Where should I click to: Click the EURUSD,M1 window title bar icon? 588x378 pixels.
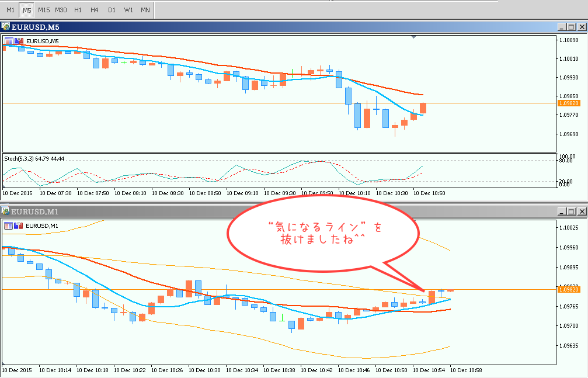pos(6,211)
